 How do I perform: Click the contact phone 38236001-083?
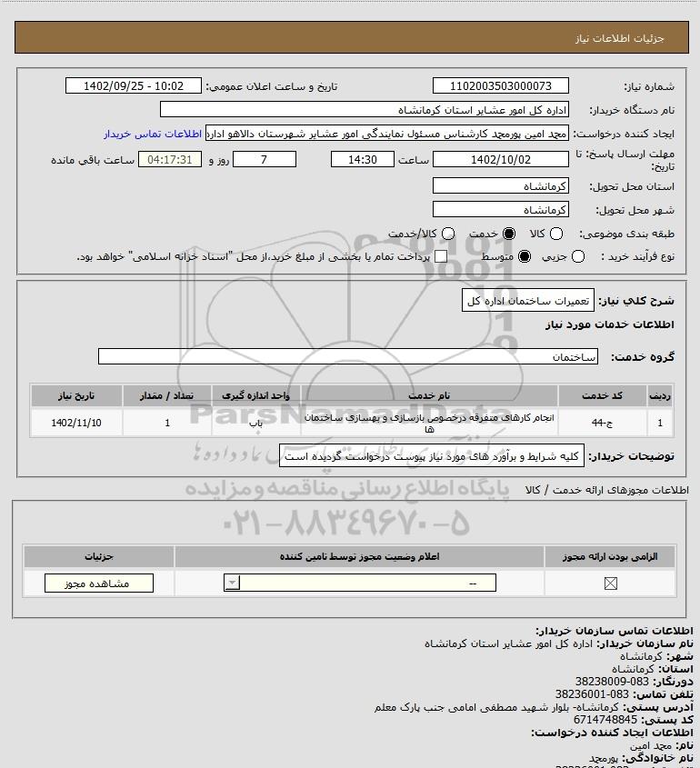pos(592,694)
